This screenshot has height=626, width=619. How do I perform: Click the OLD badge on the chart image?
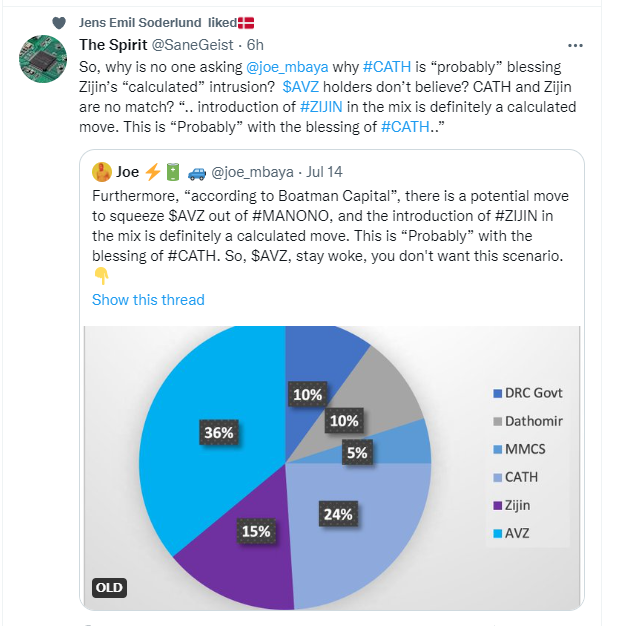pyautogui.click(x=109, y=587)
